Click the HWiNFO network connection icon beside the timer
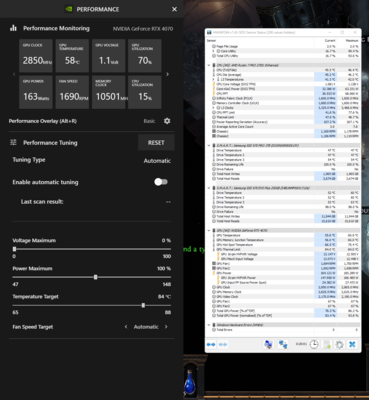This screenshot has height=400, width=369. [x=283, y=344]
